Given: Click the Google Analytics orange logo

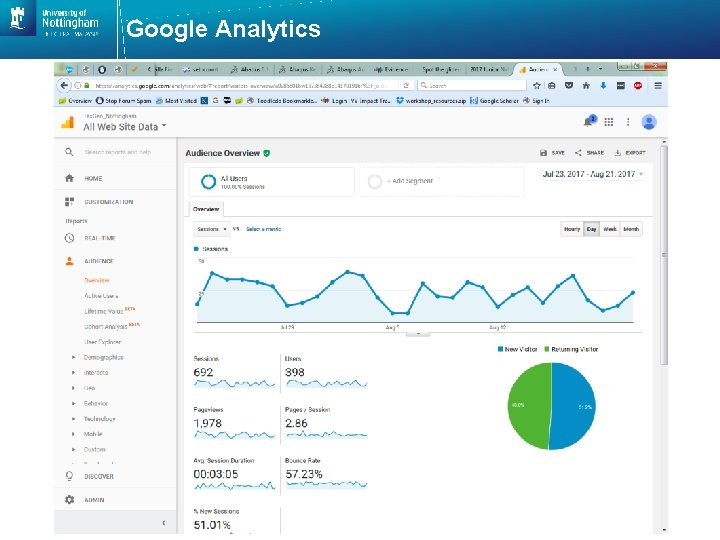Looking at the screenshot, I should 68,122.
